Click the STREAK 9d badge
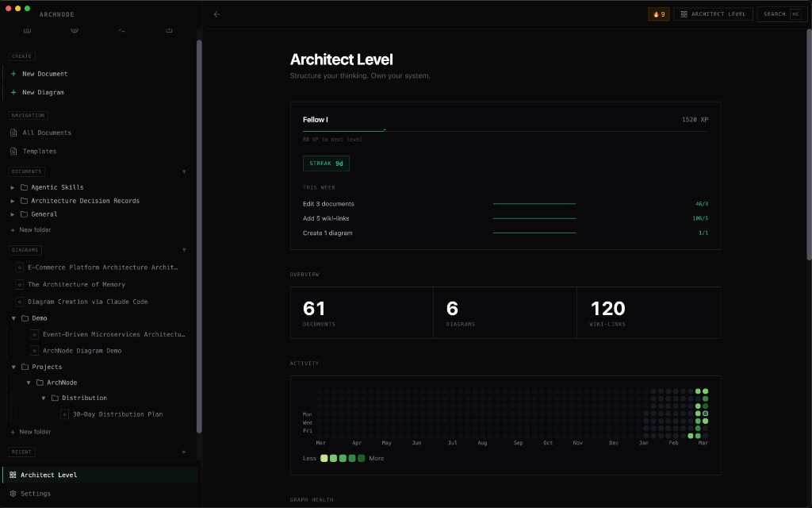This screenshot has width=812, height=508. pyautogui.click(x=326, y=164)
